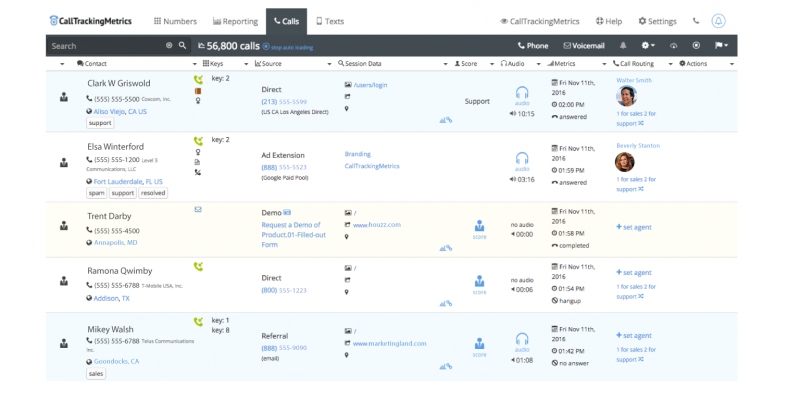Image resolution: width=800 pixels, height=400 pixels.
Task: Clear the search with the x icon
Action: (169, 45)
